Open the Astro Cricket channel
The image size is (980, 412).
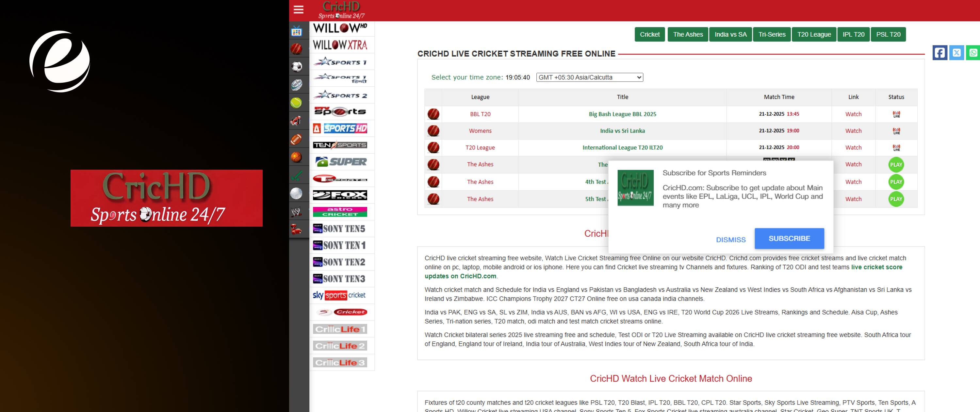click(x=340, y=212)
